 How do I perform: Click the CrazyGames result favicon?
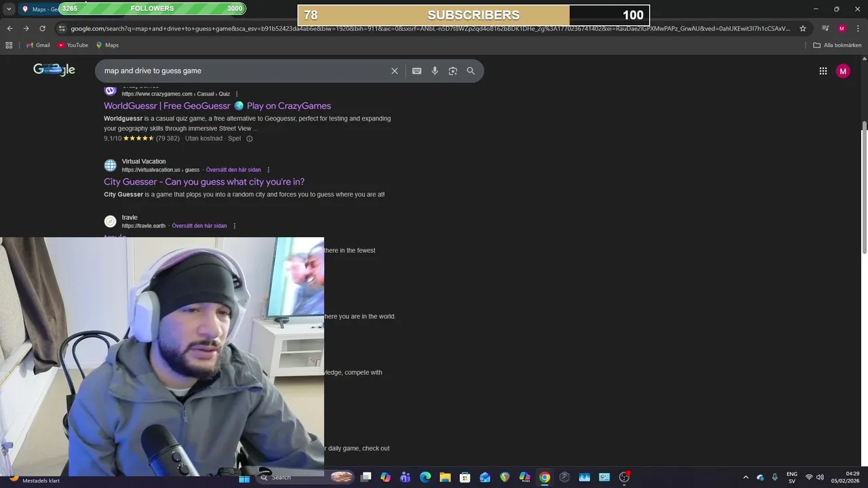[x=110, y=91]
